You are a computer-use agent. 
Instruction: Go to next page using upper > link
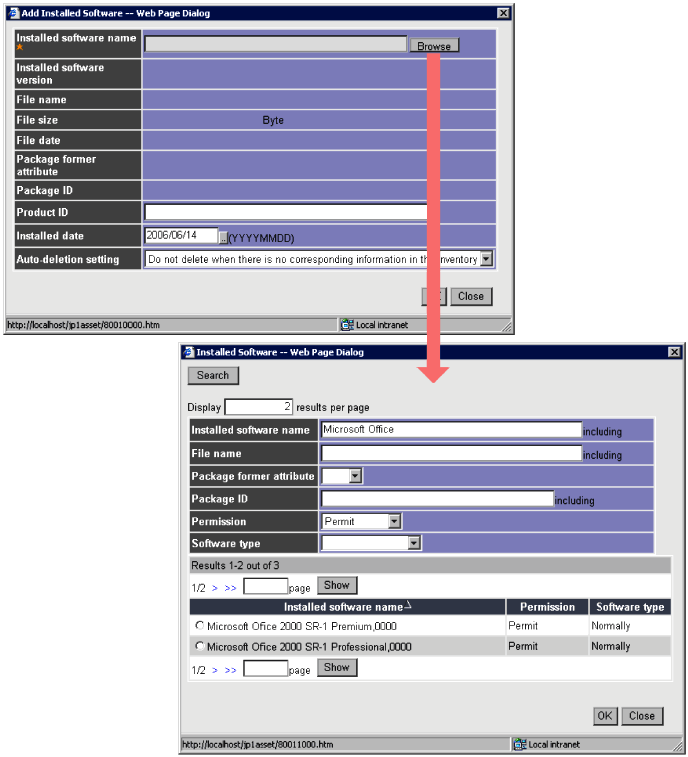[x=215, y=588]
